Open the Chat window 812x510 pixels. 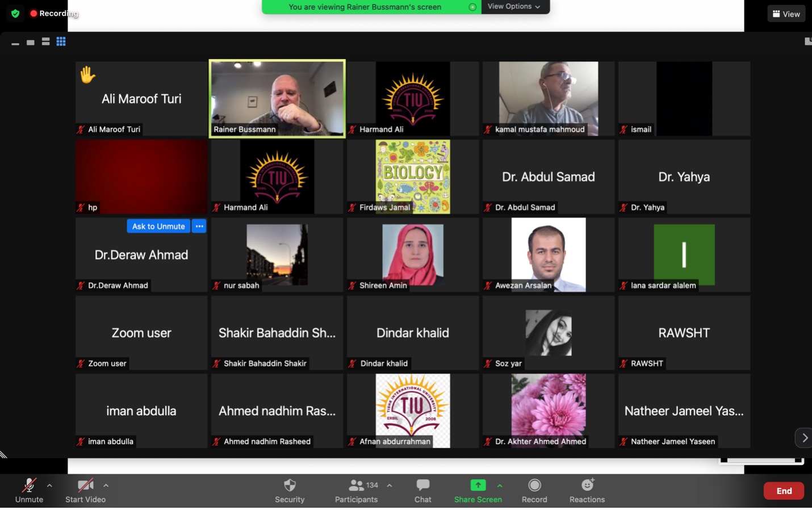(x=422, y=491)
